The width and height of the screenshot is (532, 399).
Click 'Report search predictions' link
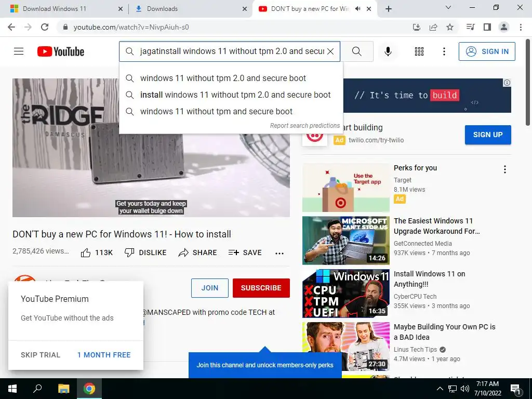(304, 126)
